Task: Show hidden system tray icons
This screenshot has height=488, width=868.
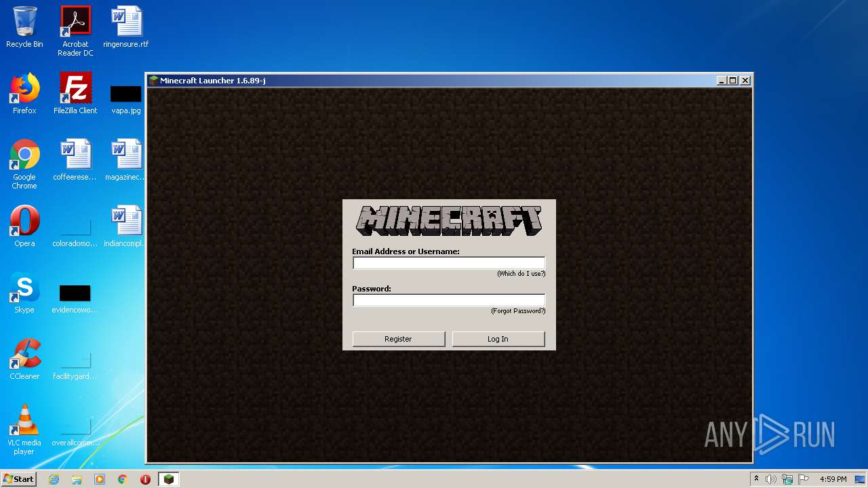Action: tap(757, 479)
